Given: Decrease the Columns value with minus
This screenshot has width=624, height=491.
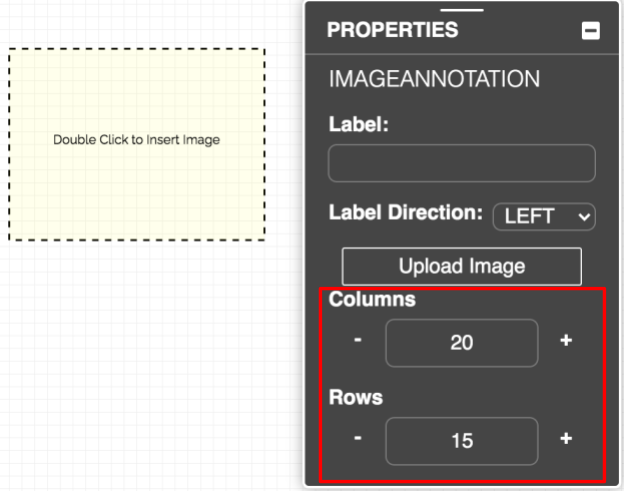Looking at the screenshot, I should coord(357,342).
